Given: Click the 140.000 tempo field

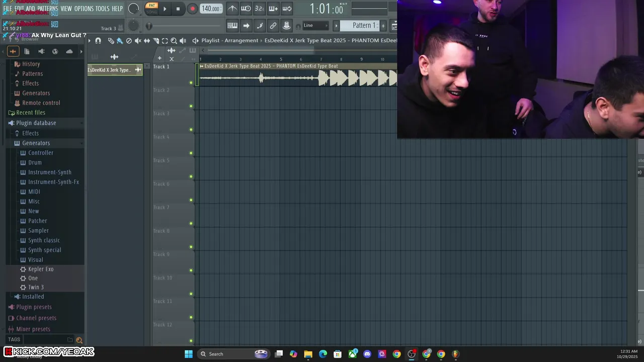Looking at the screenshot, I should 211,9.
